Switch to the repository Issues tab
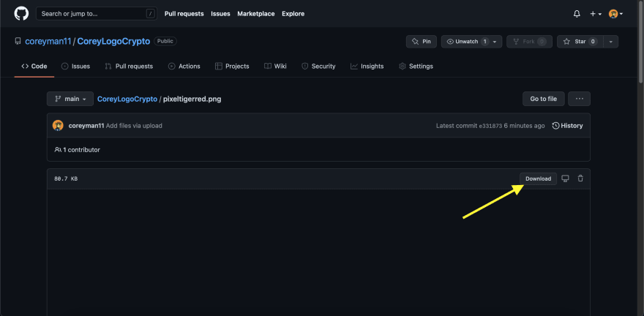Screen dimensions: 644x316 click(75, 66)
